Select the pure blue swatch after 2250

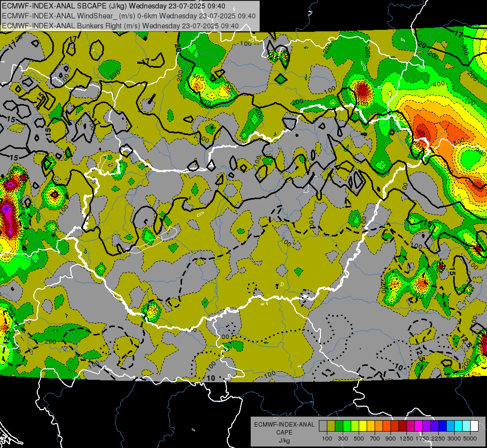tap(443, 426)
